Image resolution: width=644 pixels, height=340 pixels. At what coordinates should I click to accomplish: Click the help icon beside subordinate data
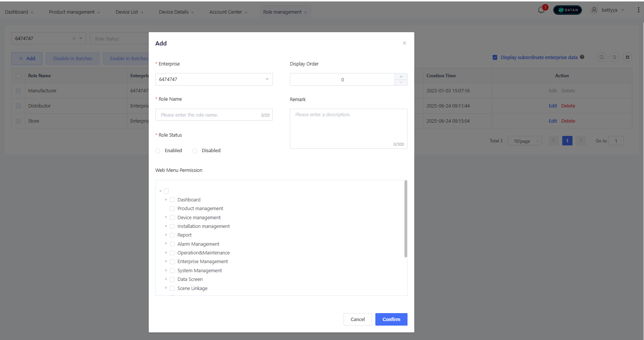click(x=582, y=57)
